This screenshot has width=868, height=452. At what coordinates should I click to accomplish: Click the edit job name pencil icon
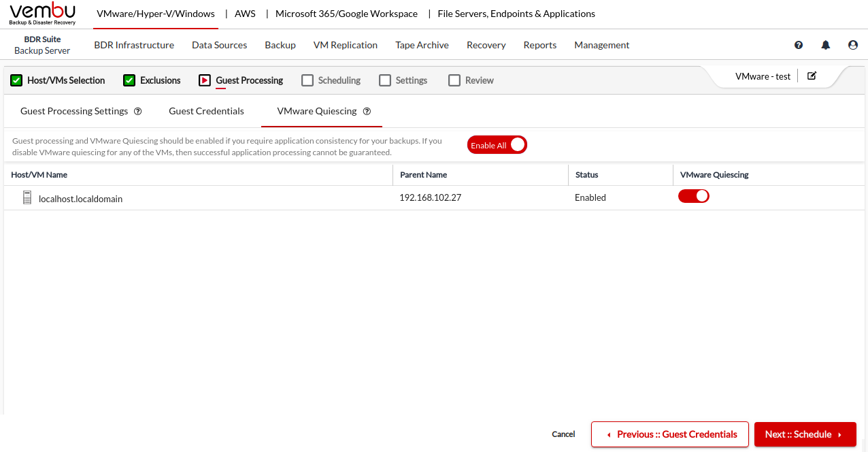812,76
